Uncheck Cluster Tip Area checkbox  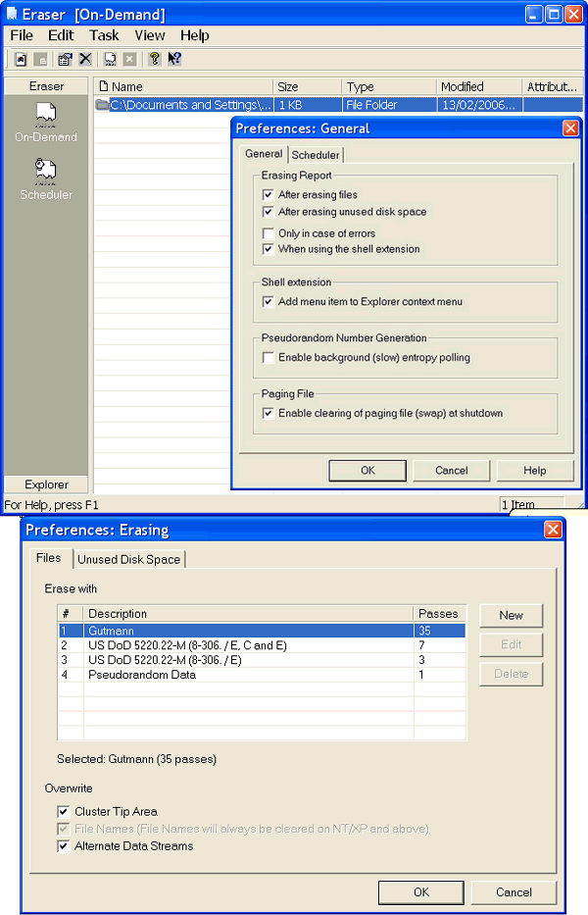64,812
